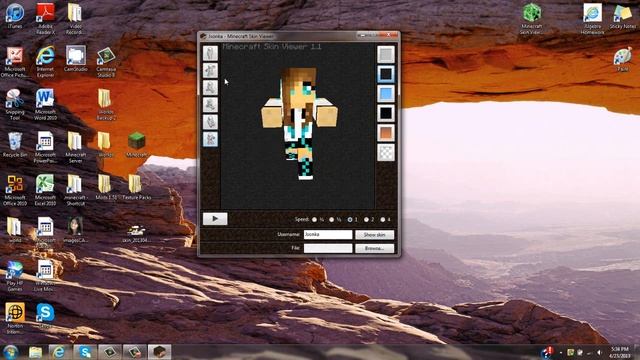Viewport: 640px width, 360px height.
Task: Select the Mods 1.51 folder icon
Action: pyautogui.click(x=106, y=187)
